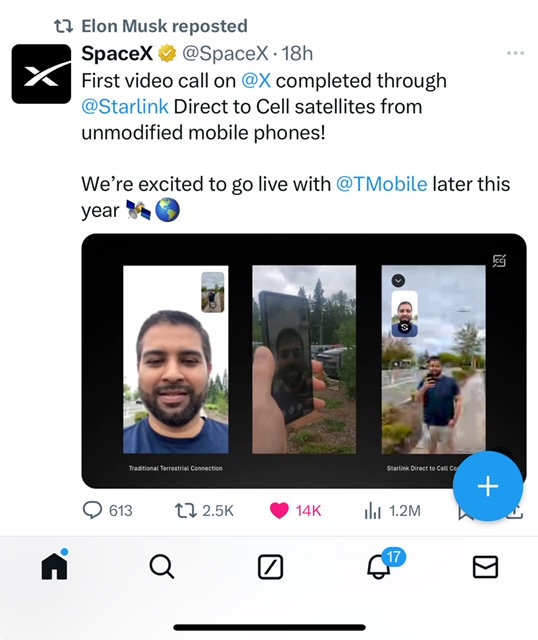Open the more options ellipsis menu
The image size is (538, 640).
(x=515, y=53)
